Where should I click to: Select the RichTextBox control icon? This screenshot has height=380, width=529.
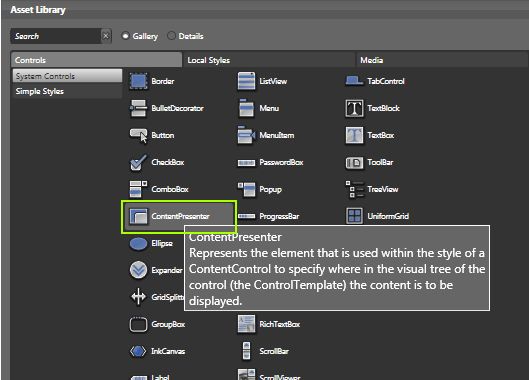(246, 324)
